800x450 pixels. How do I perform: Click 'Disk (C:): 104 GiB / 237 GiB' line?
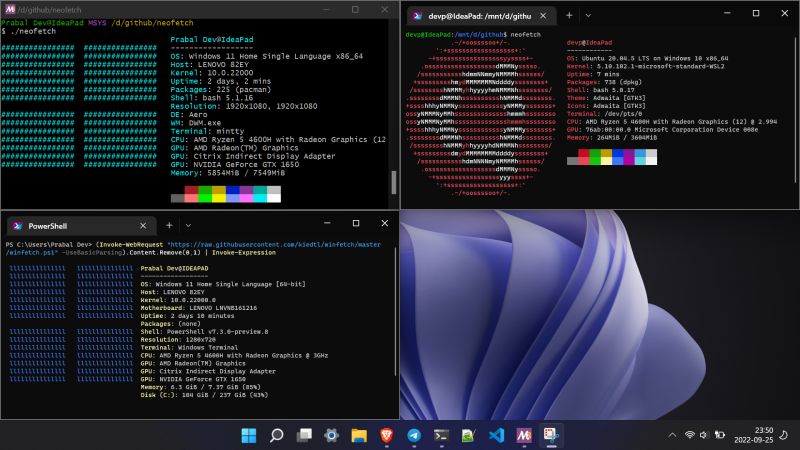point(204,395)
